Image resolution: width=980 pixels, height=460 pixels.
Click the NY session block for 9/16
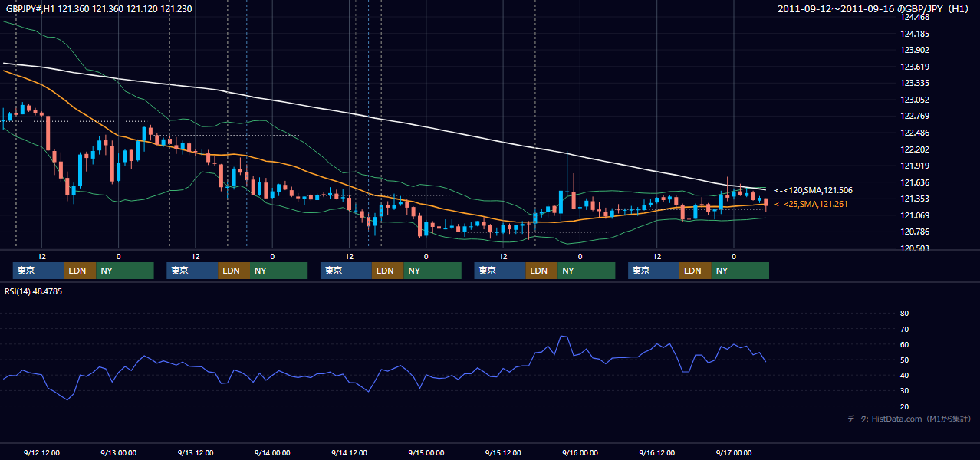click(740, 271)
